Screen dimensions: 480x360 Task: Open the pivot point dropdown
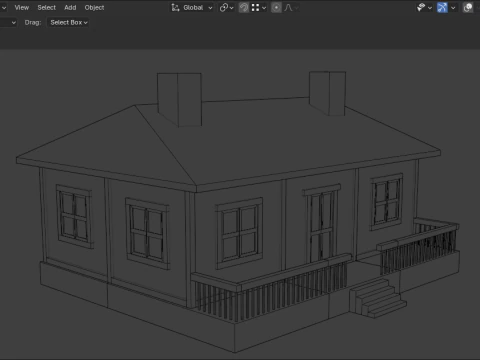click(226, 7)
